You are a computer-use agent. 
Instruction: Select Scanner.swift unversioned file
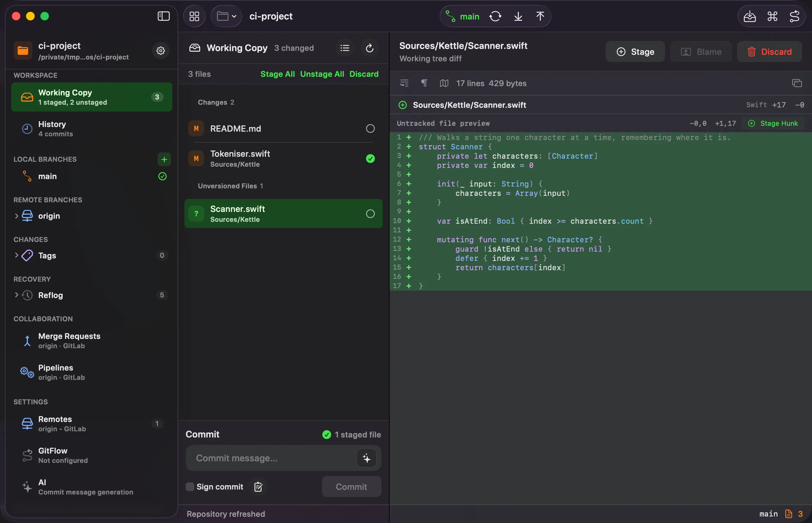click(x=283, y=213)
